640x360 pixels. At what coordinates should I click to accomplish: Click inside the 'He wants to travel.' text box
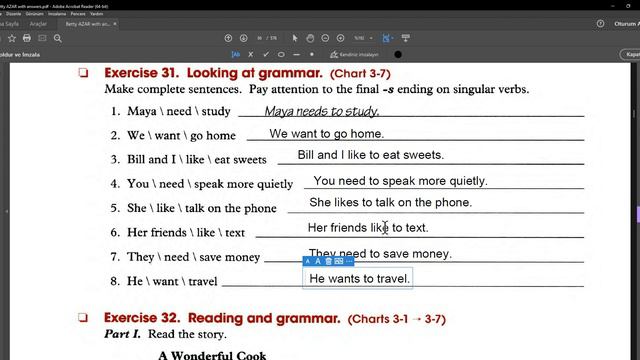coord(358,278)
